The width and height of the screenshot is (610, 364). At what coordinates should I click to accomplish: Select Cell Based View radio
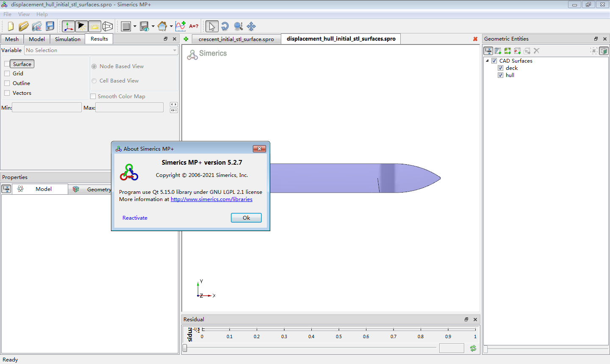[x=94, y=81]
